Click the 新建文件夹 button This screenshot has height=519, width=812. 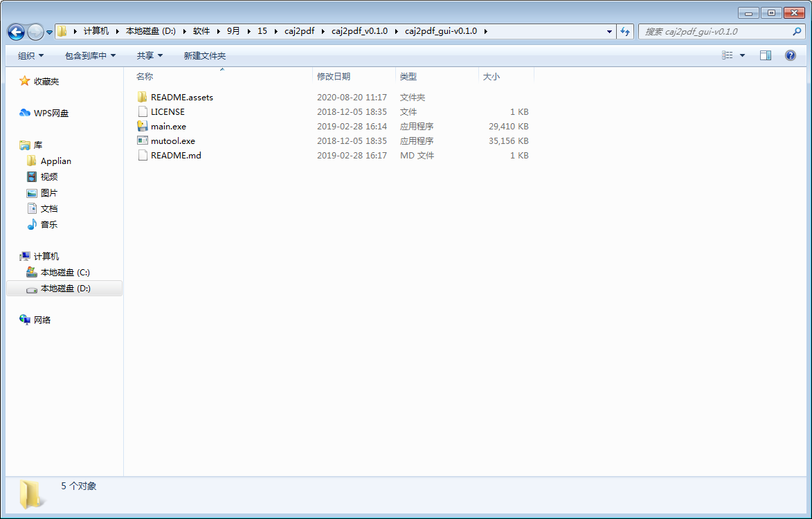point(204,55)
